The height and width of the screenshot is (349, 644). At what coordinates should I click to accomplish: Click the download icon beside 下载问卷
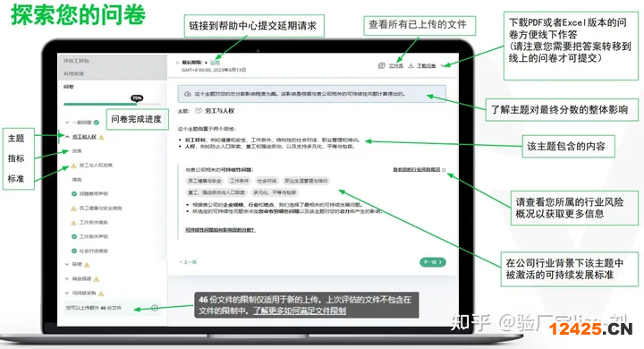point(411,65)
